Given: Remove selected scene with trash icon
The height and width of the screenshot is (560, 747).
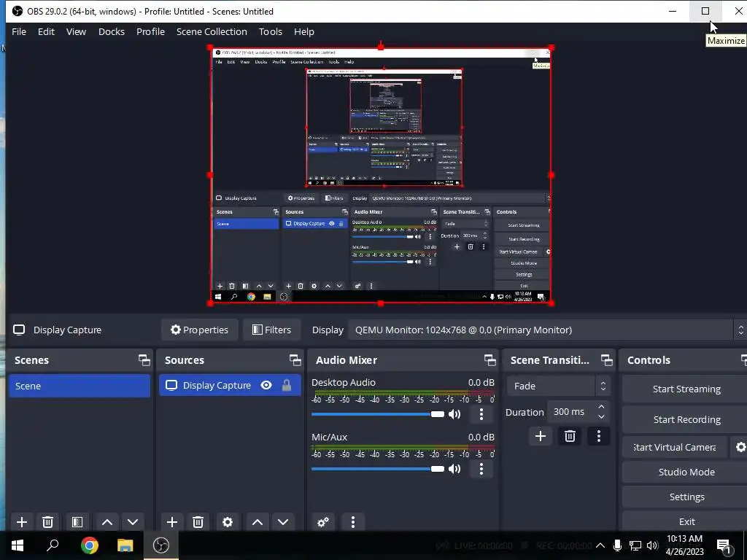Looking at the screenshot, I should tap(47, 522).
